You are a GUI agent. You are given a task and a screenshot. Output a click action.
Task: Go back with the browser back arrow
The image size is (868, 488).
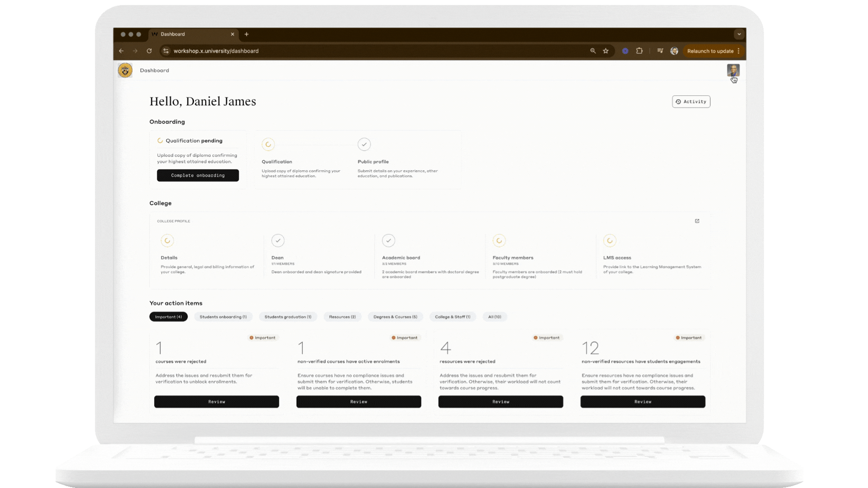(121, 51)
